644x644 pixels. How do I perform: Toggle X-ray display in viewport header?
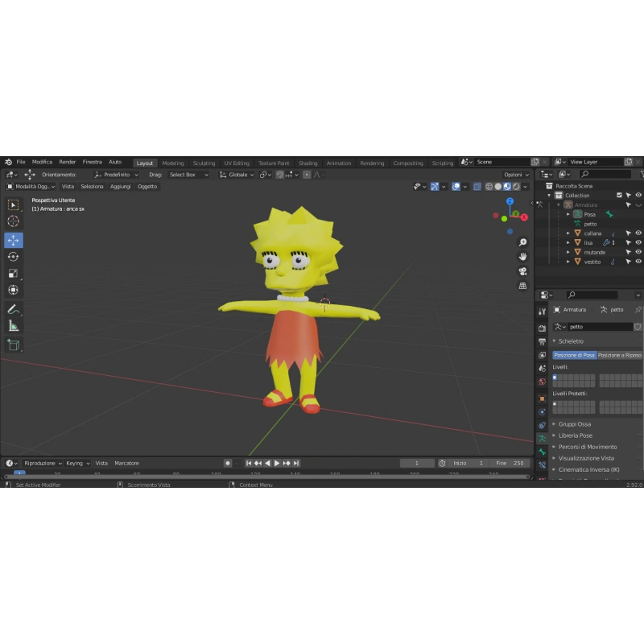(477, 187)
